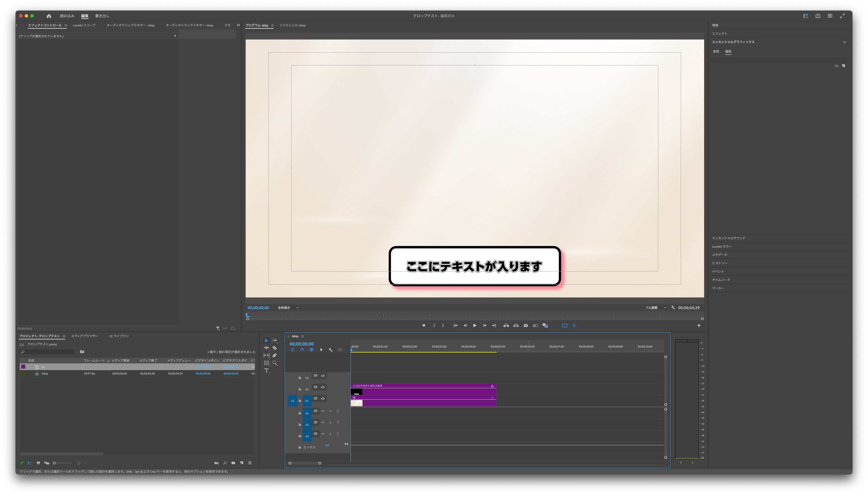Open the フル画質 playback resolution dropdown
868x495 pixels.
pyautogui.click(x=655, y=308)
